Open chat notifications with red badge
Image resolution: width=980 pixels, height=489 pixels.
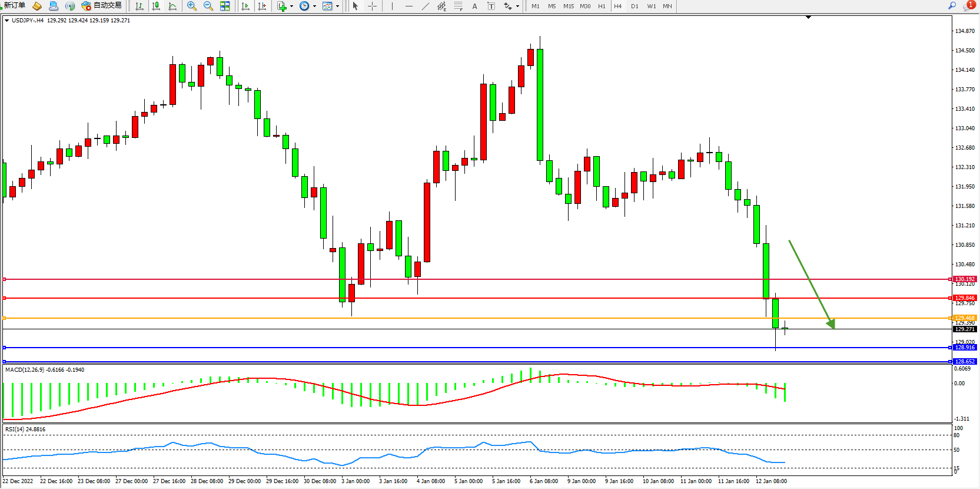click(968, 5)
